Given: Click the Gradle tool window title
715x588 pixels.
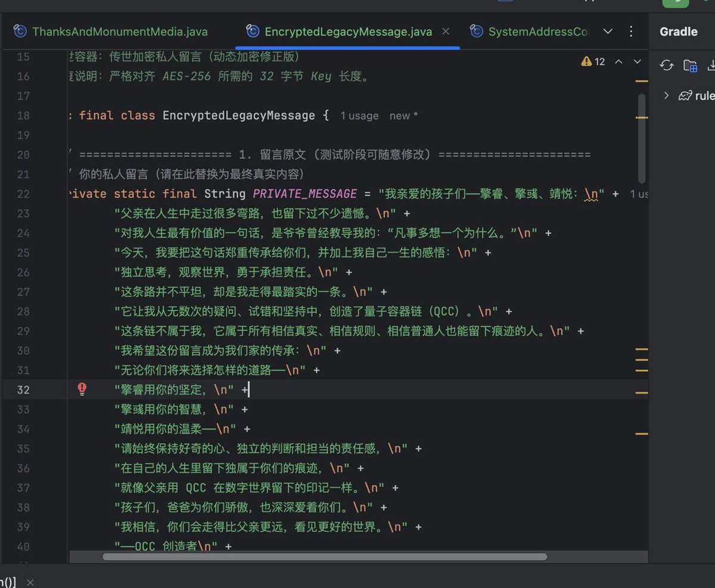Looking at the screenshot, I should pos(679,32).
